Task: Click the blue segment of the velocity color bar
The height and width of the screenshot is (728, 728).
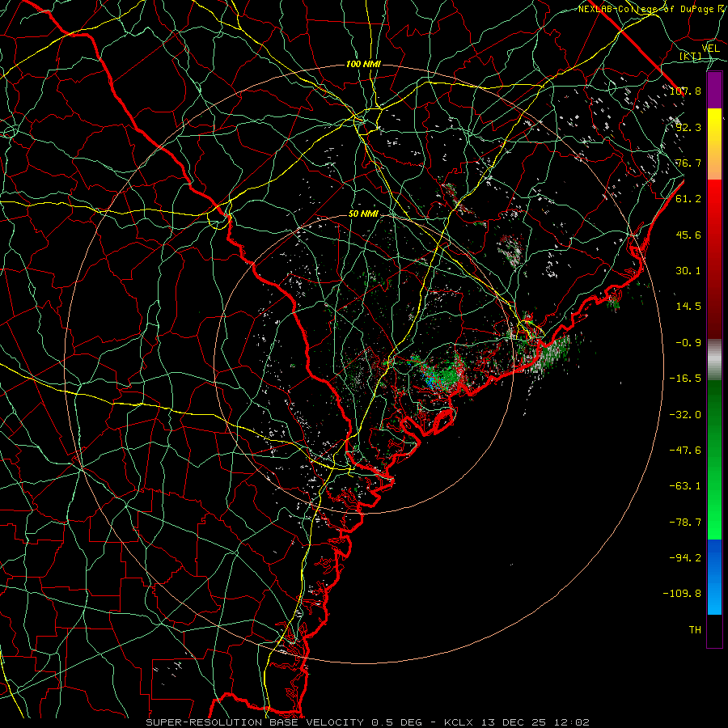Action: 714,577
